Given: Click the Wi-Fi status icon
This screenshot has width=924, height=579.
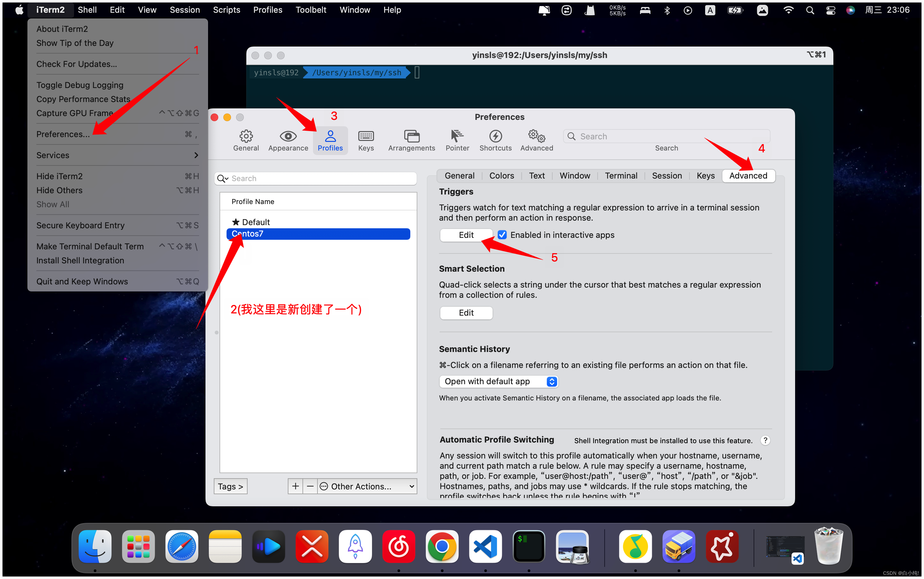Looking at the screenshot, I should (788, 10).
